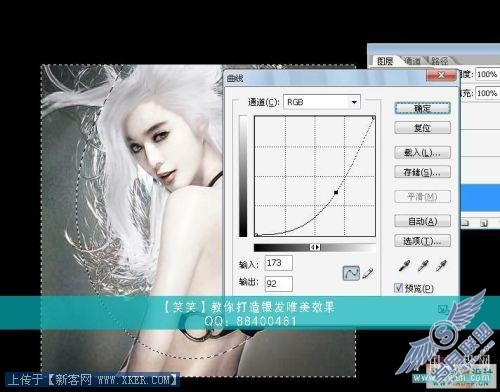
Task: Click the 输入 input value field
Action: tap(279, 263)
